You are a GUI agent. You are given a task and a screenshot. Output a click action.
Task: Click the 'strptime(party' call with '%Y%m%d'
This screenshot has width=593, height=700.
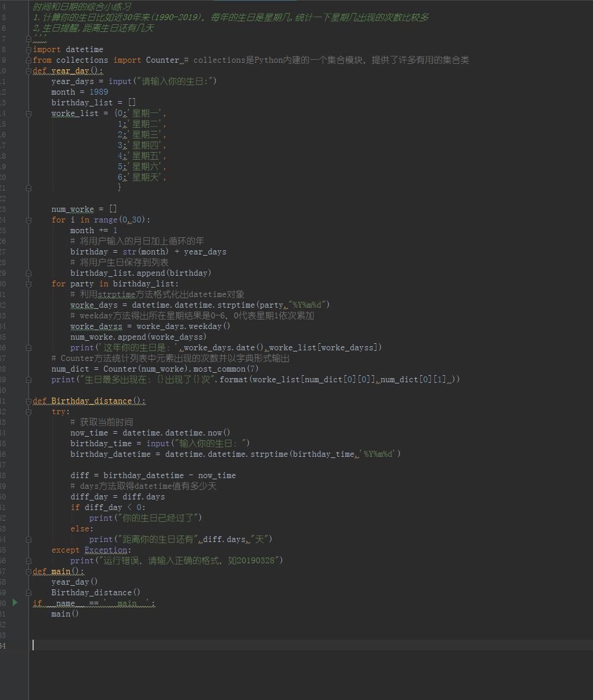(273, 305)
